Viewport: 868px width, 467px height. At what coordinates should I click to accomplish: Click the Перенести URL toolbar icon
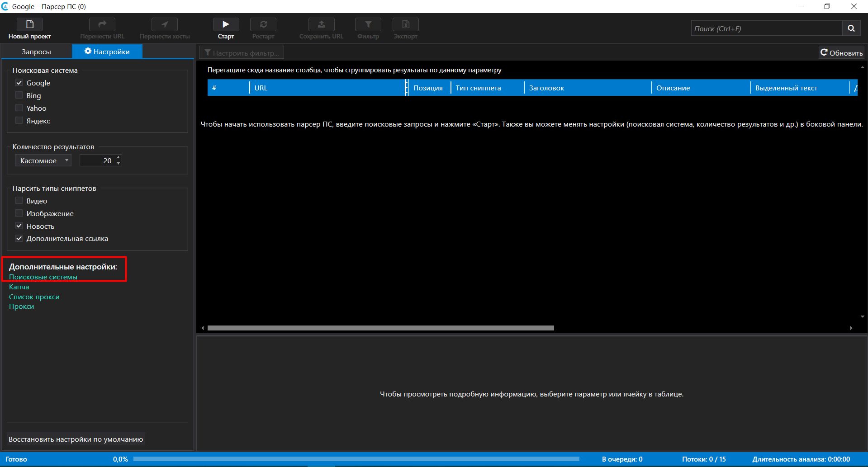[x=102, y=24]
